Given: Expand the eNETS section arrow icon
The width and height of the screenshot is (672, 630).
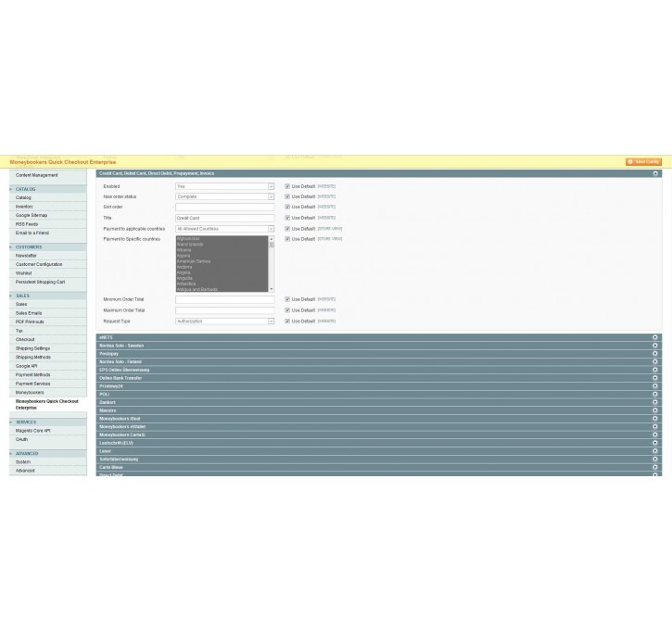Looking at the screenshot, I should [655, 337].
